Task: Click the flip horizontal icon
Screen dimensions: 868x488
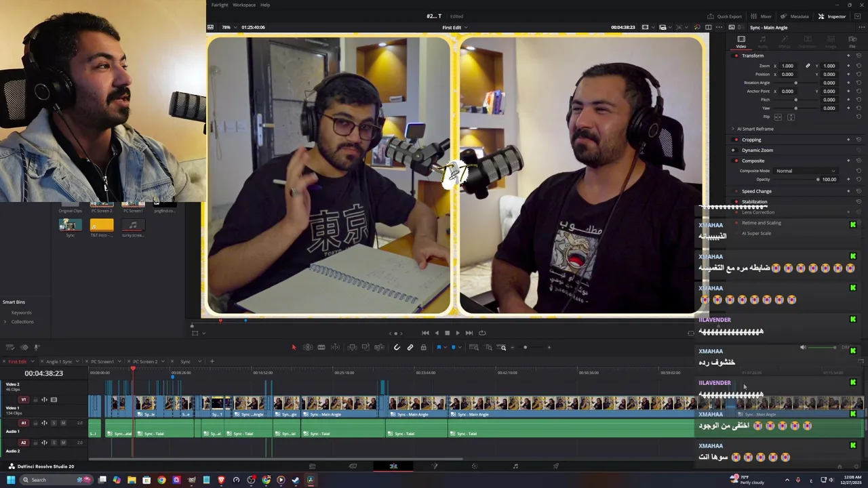Action: (778, 117)
